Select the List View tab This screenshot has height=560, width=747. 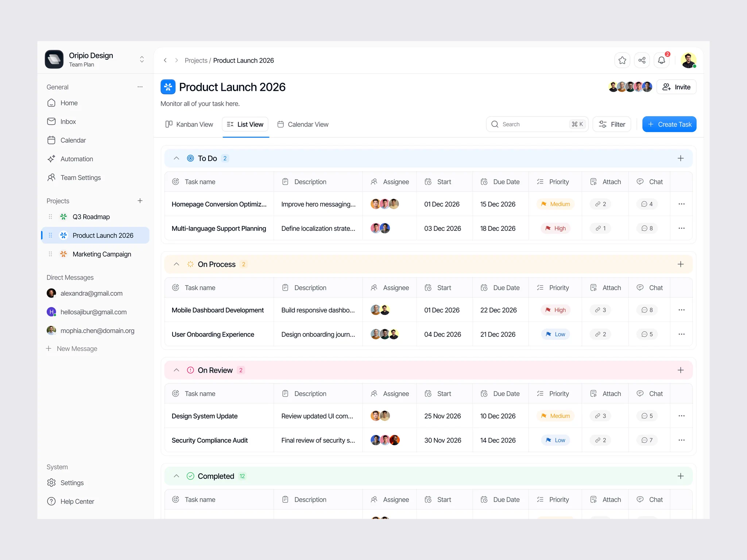[245, 124]
